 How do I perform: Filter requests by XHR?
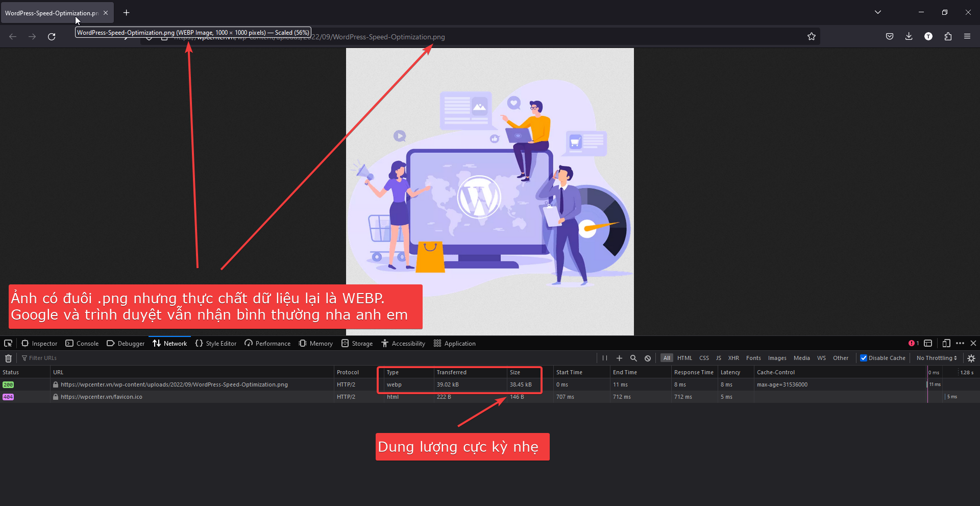tap(733, 358)
